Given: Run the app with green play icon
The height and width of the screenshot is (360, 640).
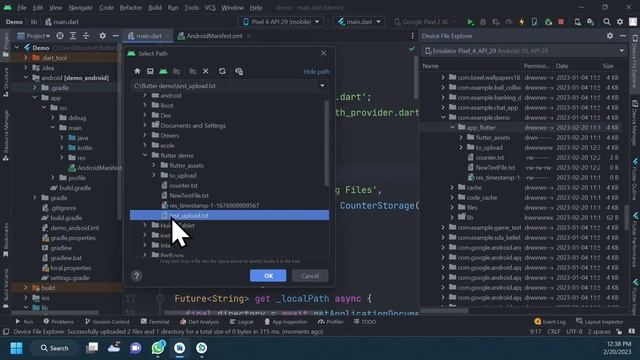Looking at the screenshot, I should tap(470, 22).
